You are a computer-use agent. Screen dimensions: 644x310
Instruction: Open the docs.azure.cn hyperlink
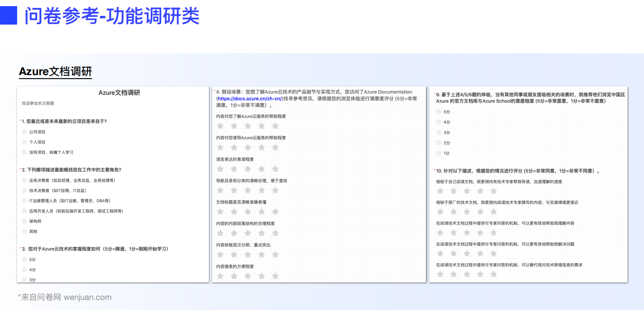coord(249,98)
